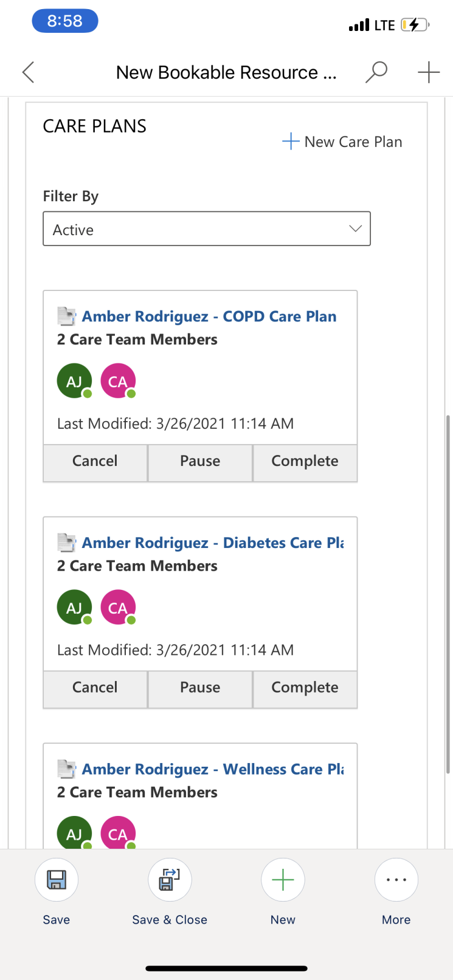Open the More options ellipsis
Screen dimensions: 453x980
point(396,880)
